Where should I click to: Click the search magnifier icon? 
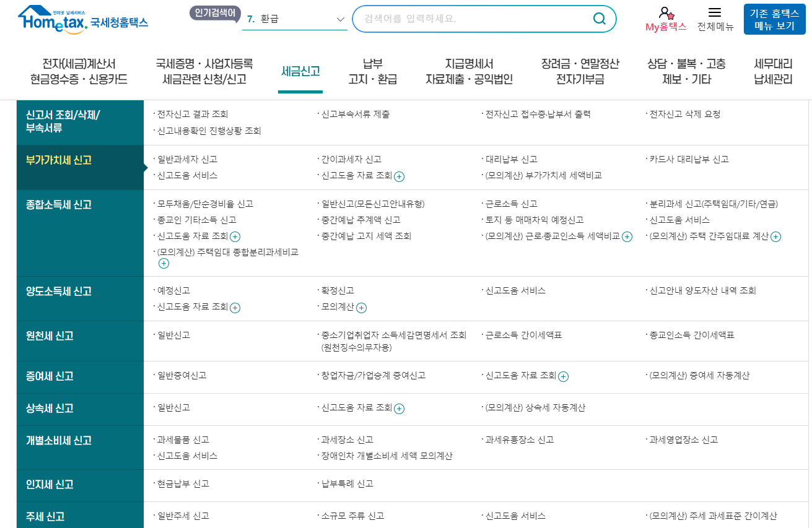coord(598,19)
